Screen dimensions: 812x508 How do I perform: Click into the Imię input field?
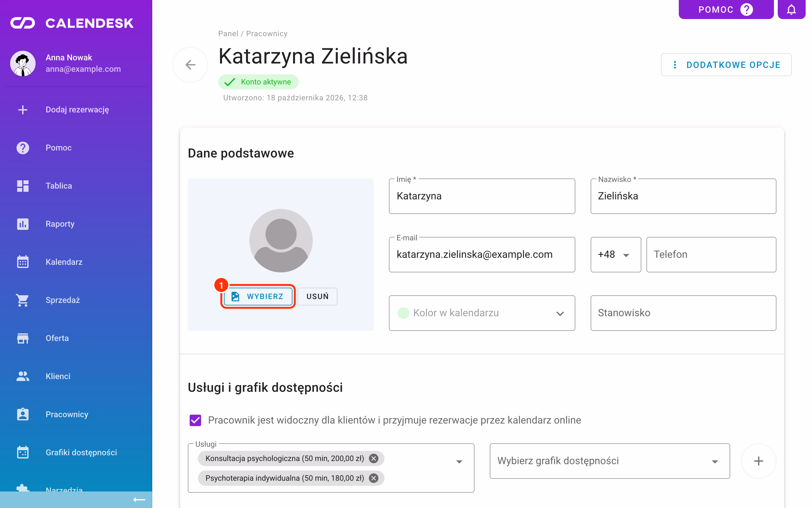tap(482, 196)
